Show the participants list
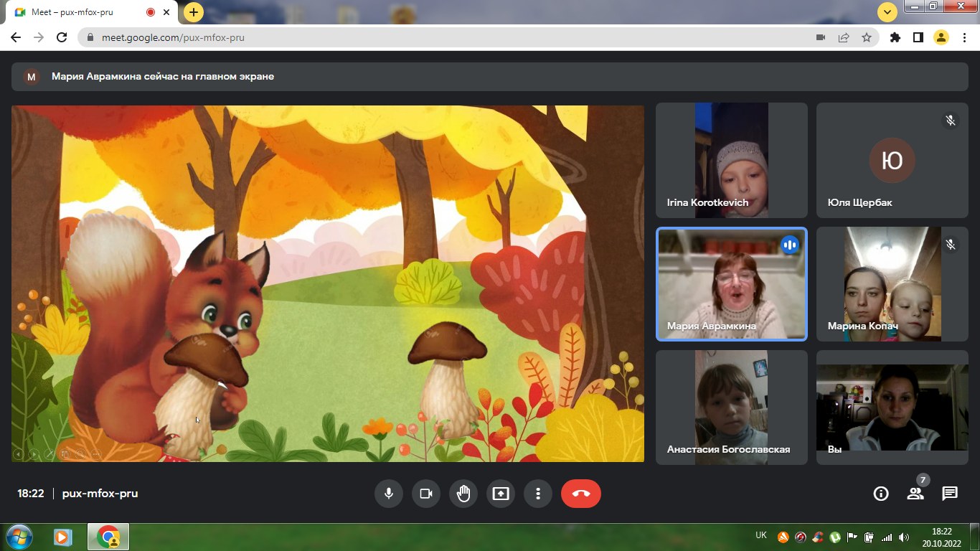The height and width of the screenshot is (551, 980). pyautogui.click(x=915, y=494)
